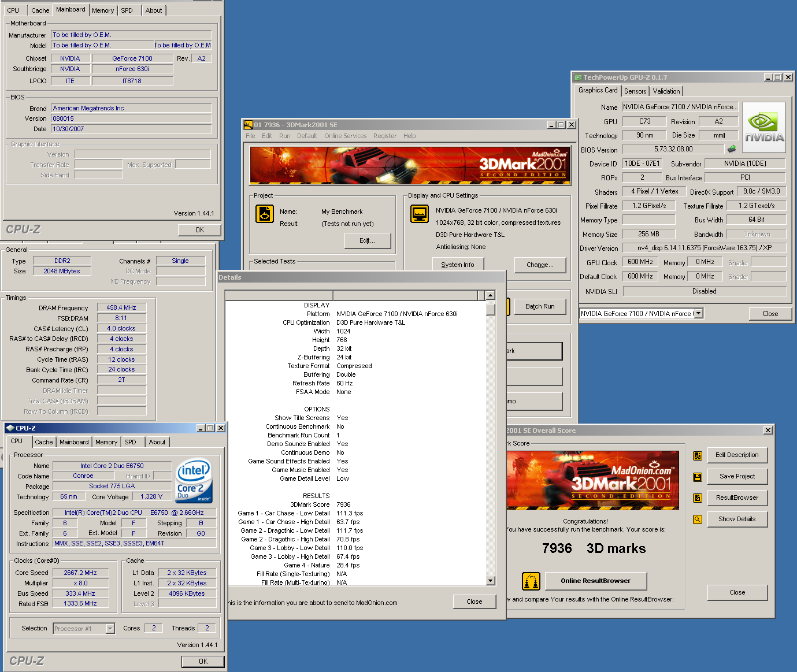This screenshot has height=672, width=797.
Task: Click the '2048 MBytes' memory size value
Action: click(x=62, y=271)
